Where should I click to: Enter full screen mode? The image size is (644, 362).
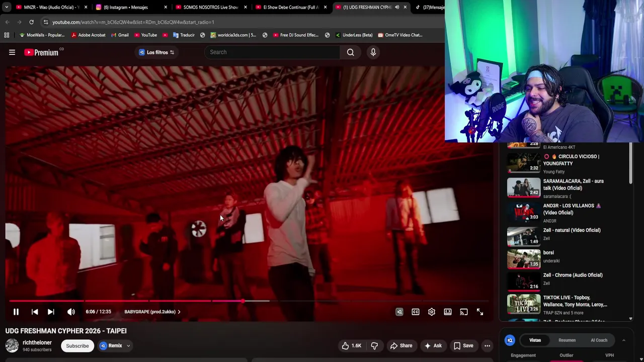coord(480,312)
